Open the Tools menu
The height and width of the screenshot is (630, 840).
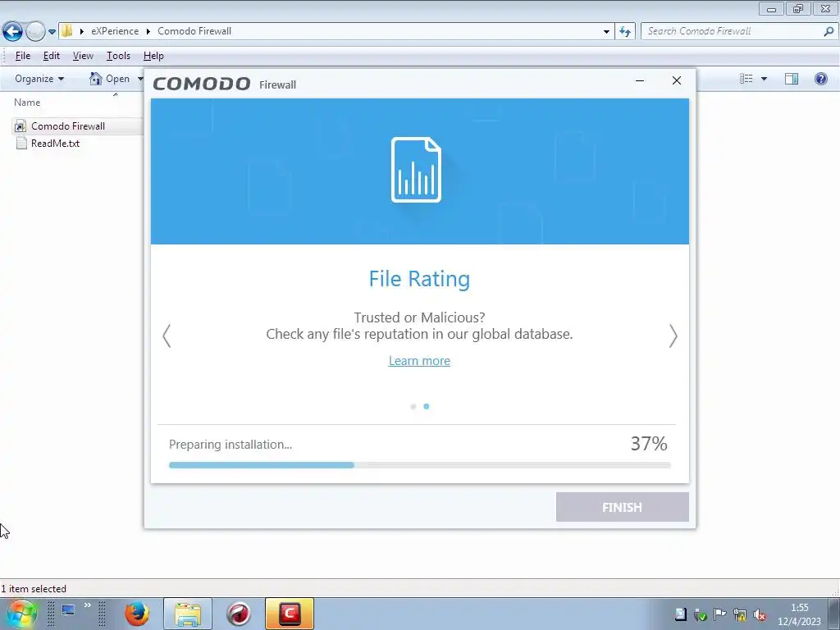coord(118,56)
